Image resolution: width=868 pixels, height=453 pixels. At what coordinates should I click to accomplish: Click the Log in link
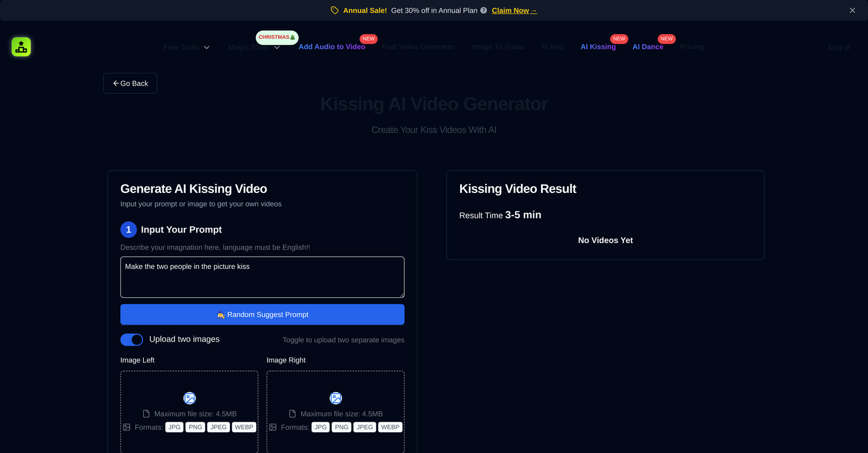[843, 47]
